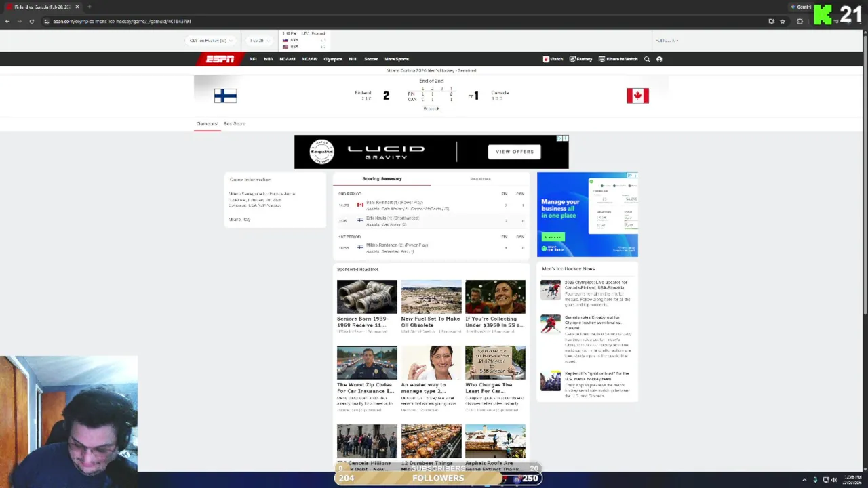Image resolution: width=868 pixels, height=488 pixels.
Task: Open If You're Collecting Under $3950 ad
Action: (495, 306)
